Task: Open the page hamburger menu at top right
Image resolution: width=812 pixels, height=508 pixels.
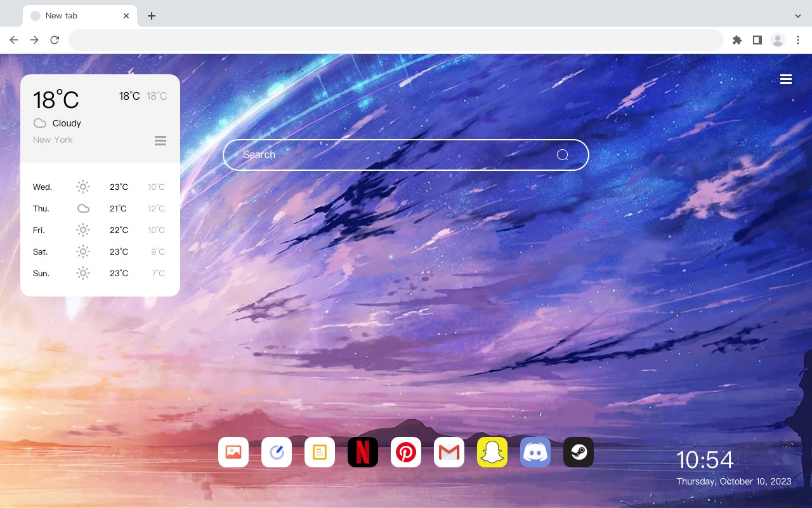Action: (786, 79)
